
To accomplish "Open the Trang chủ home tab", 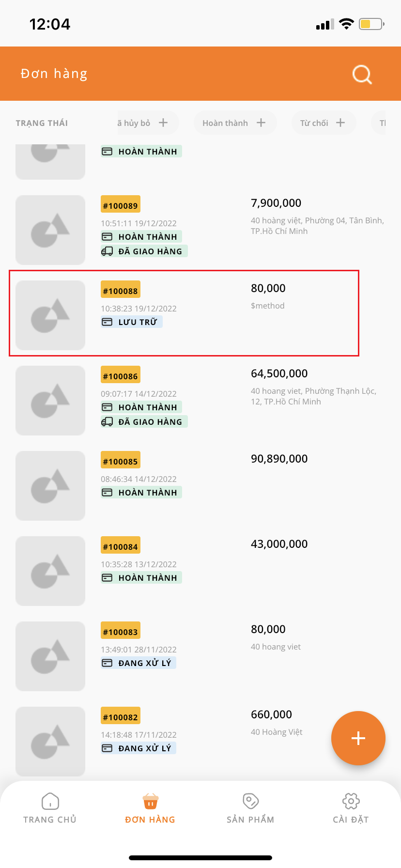I will (50, 808).
